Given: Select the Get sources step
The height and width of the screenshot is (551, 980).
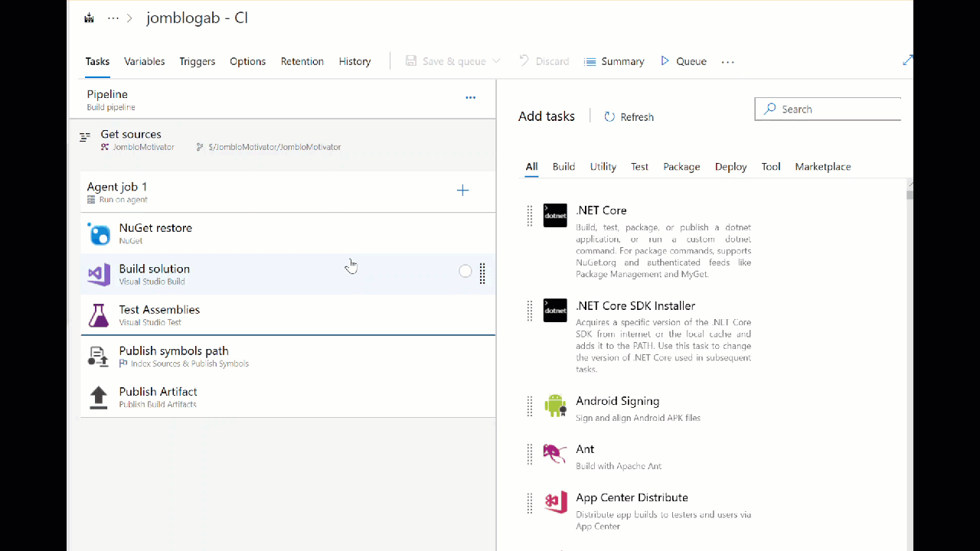Looking at the screenshot, I should 283,139.
